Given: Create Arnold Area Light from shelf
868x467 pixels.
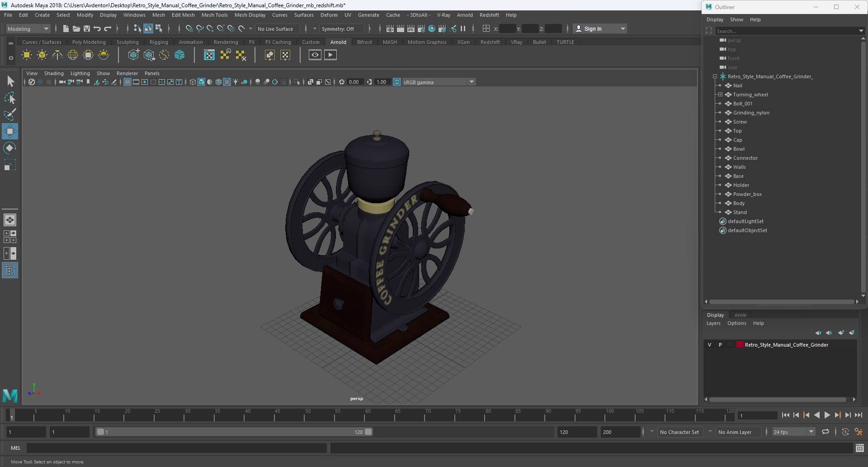Looking at the screenshot, I should (x=27, y=55).
